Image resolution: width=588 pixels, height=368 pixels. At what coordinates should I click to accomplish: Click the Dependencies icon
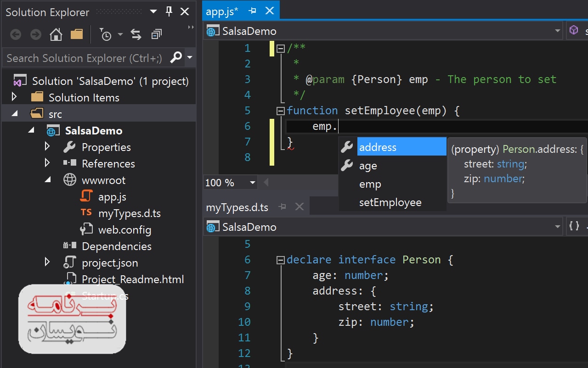(x=69, y=246)
